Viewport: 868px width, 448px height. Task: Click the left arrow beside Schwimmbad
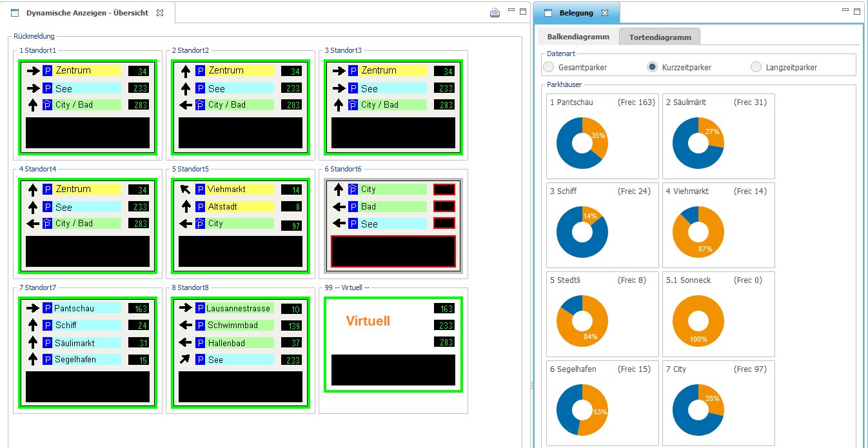185,326
